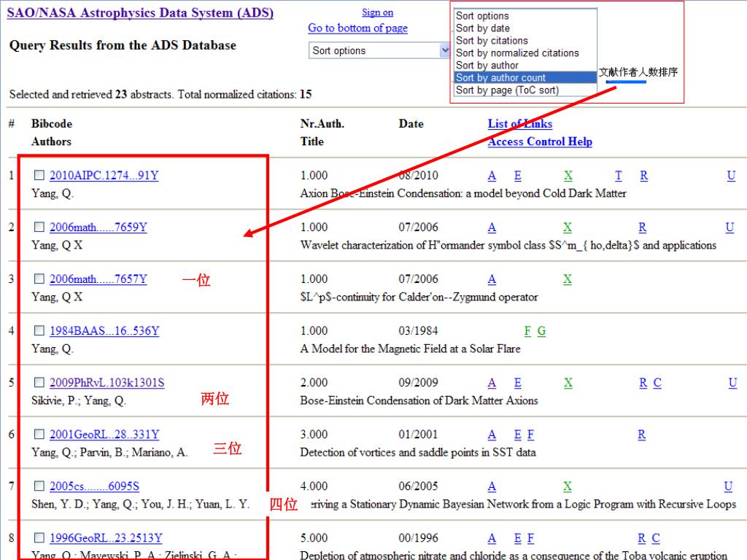Open the Sort options dropdown

point(379,50)
